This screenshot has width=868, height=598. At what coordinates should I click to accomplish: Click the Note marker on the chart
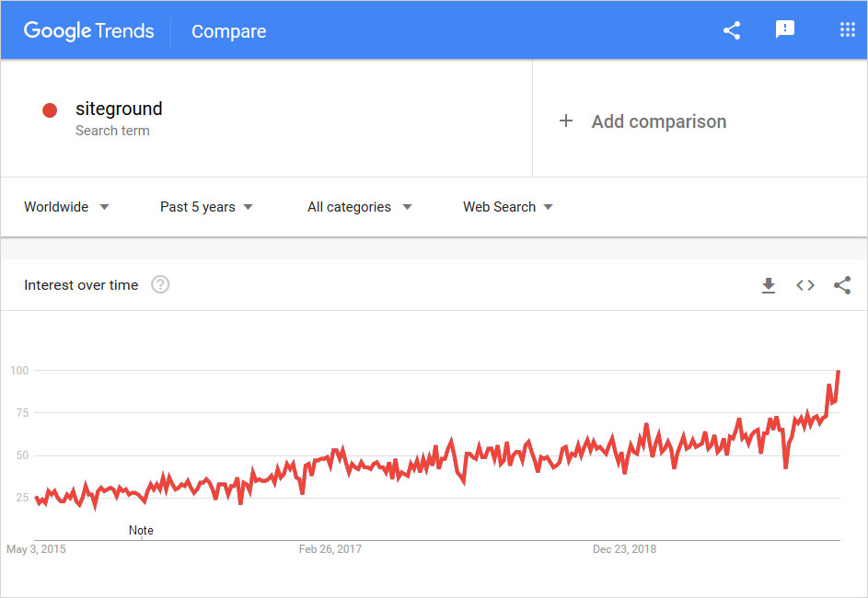[x=141, y=530]
